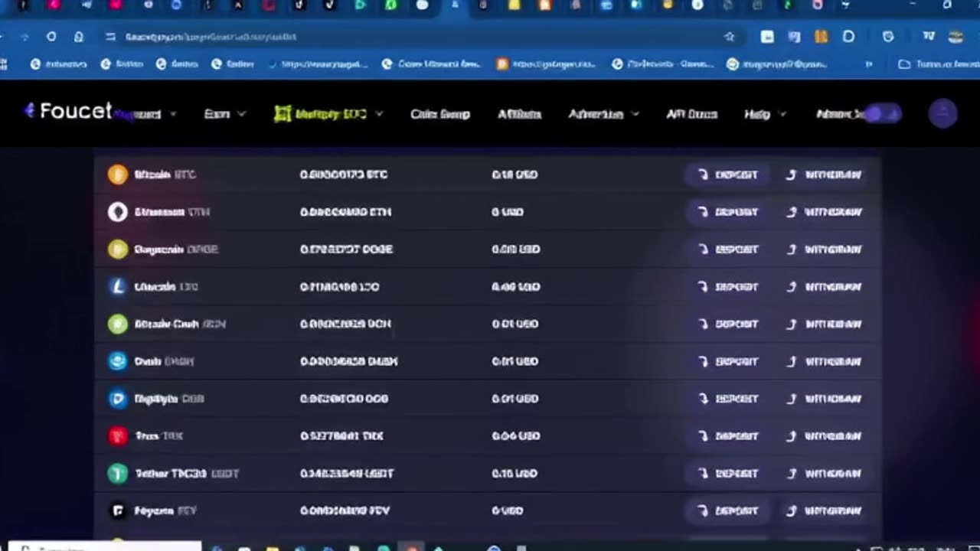
Task: Withdraw Tether TRC20
Action: 824,474
